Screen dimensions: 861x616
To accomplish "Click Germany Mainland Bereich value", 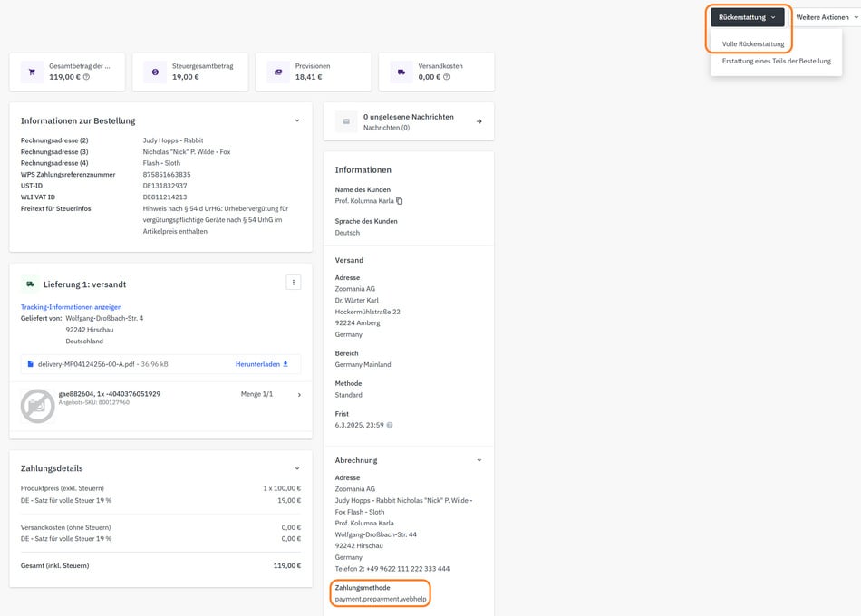I will point(363,364).
